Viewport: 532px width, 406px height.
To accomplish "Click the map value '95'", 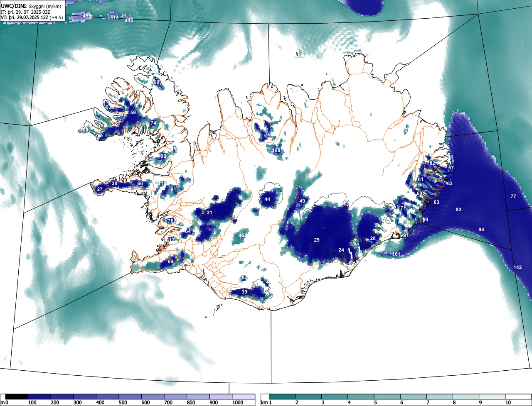I will pos(269,135).
